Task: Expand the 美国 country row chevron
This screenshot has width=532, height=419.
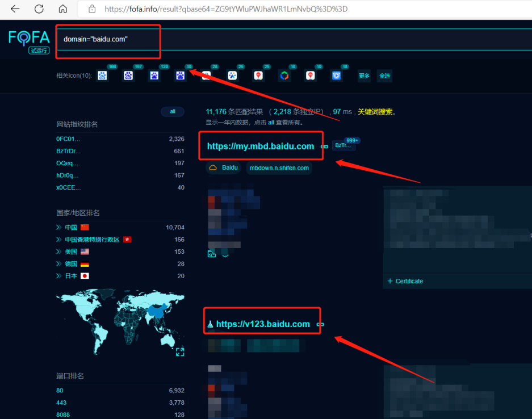Action: click(58, 252)
